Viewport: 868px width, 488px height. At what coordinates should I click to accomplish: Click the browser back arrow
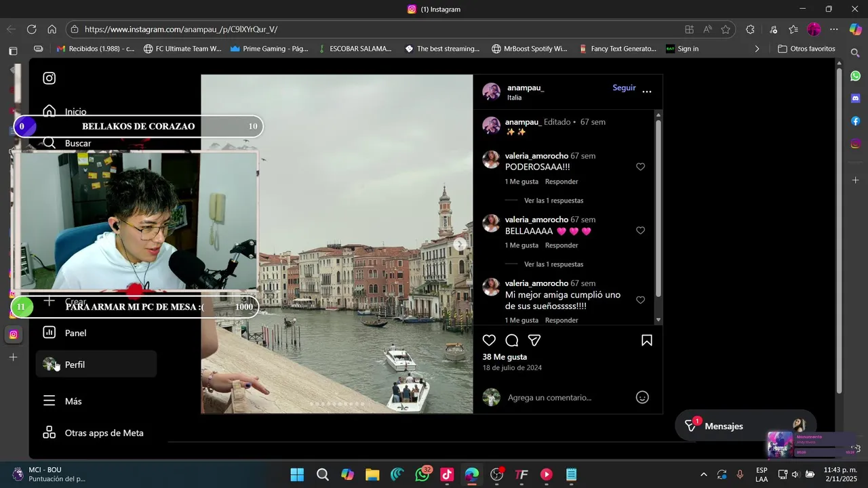(11, 29)
